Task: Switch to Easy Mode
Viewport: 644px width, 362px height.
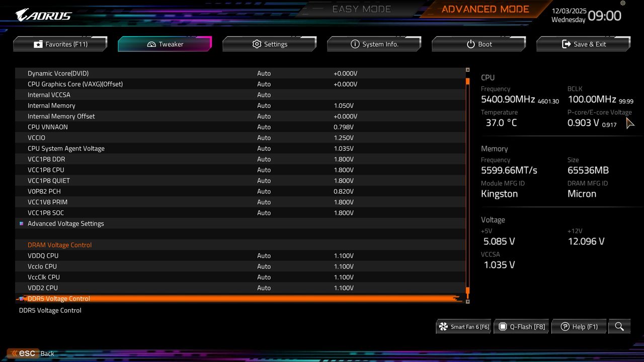Action: (361, 9)
